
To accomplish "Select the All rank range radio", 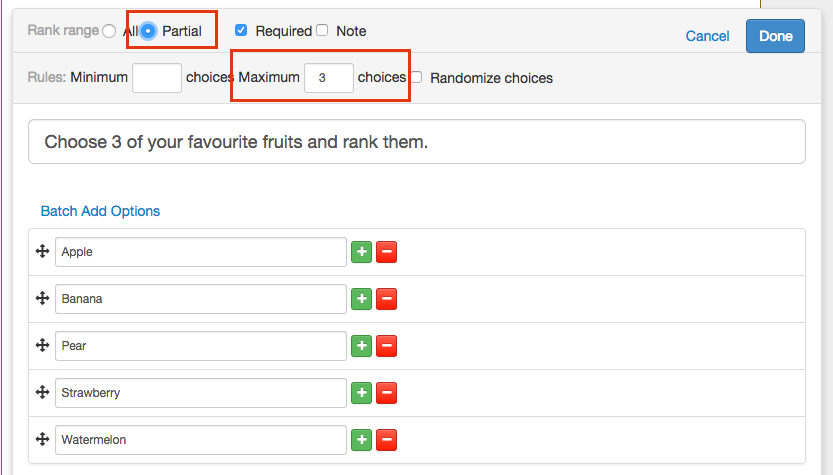I will point(109,31).
